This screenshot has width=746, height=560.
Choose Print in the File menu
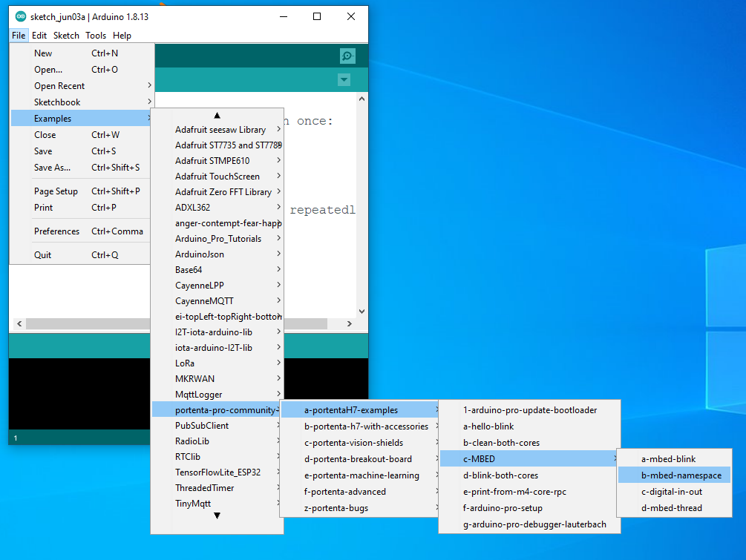tap(82, 208)
